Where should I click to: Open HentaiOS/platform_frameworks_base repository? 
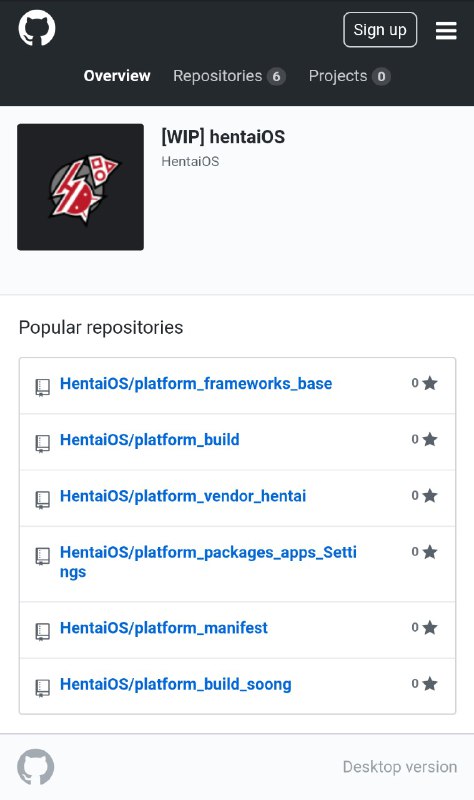(x=196, y=383)
